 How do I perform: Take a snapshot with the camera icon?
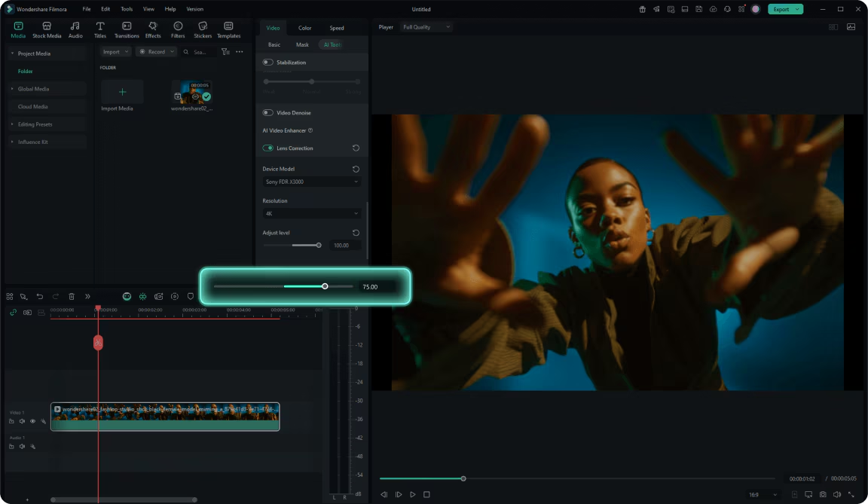[823, 494]
